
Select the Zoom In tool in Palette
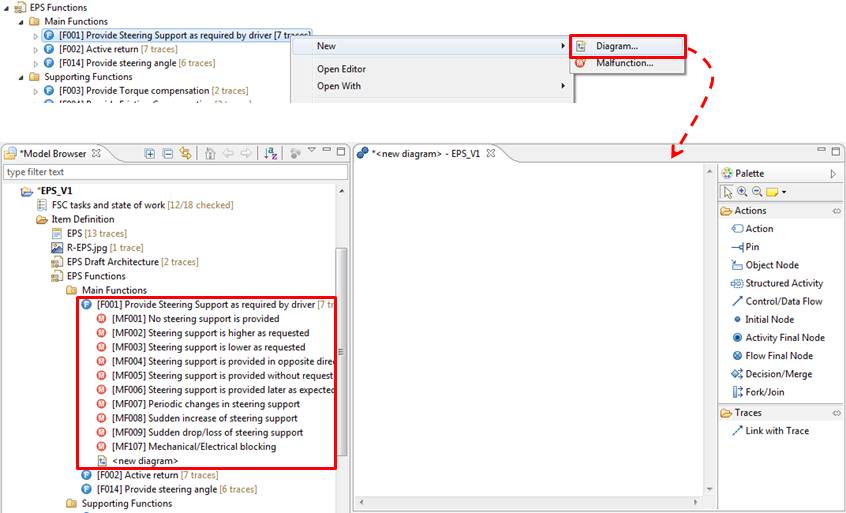pyautogui.click(x=742, y=192)
